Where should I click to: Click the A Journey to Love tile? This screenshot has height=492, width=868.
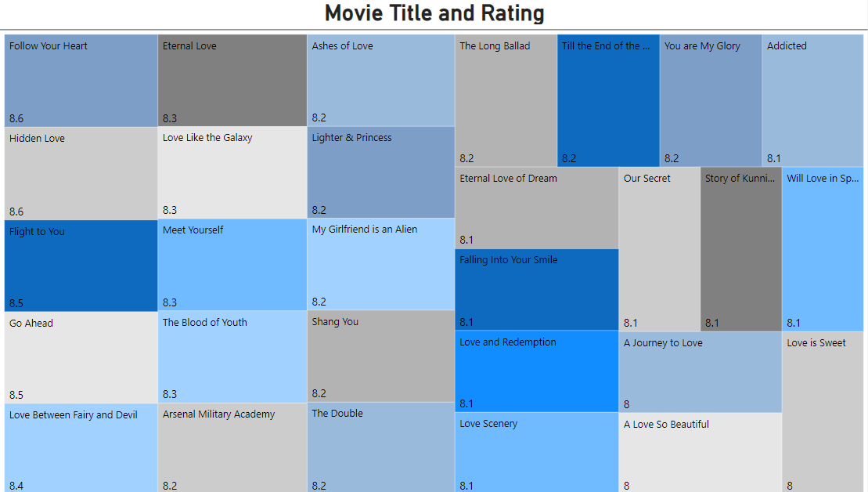700,372
